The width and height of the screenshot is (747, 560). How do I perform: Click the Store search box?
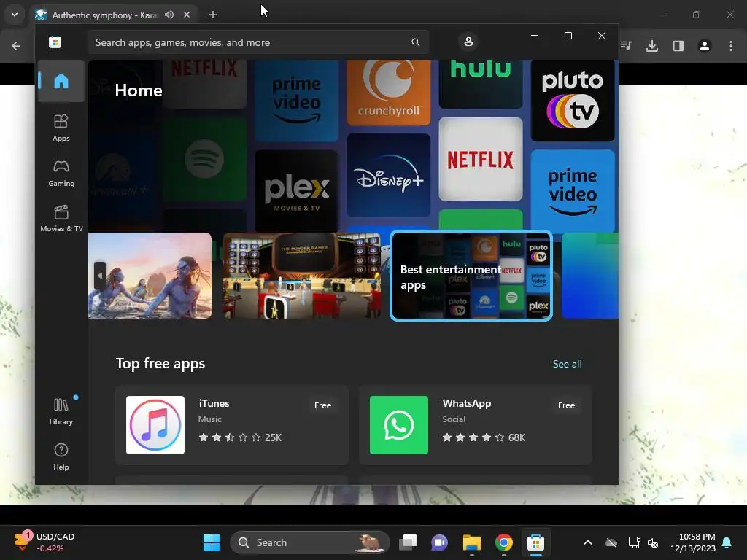pyautogui.click(x=258, y=42)
